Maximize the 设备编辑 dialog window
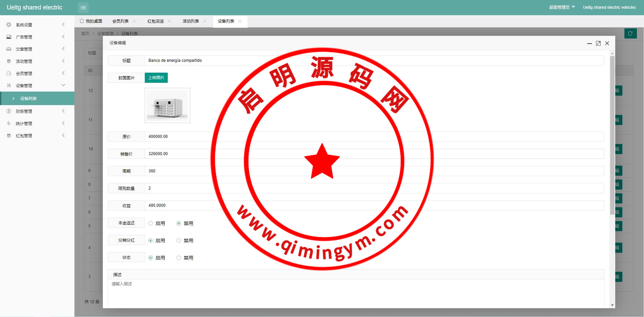 coord(598,43)
